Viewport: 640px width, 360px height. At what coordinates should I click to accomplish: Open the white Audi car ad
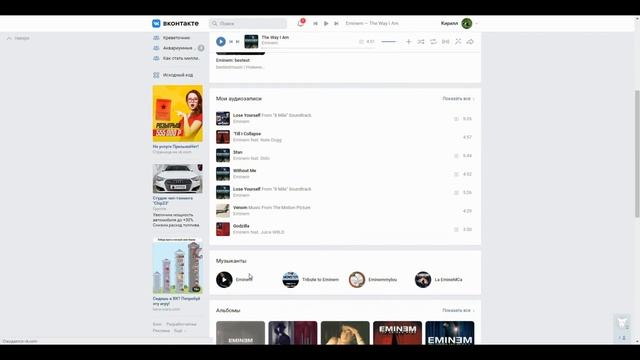(178, 178)
